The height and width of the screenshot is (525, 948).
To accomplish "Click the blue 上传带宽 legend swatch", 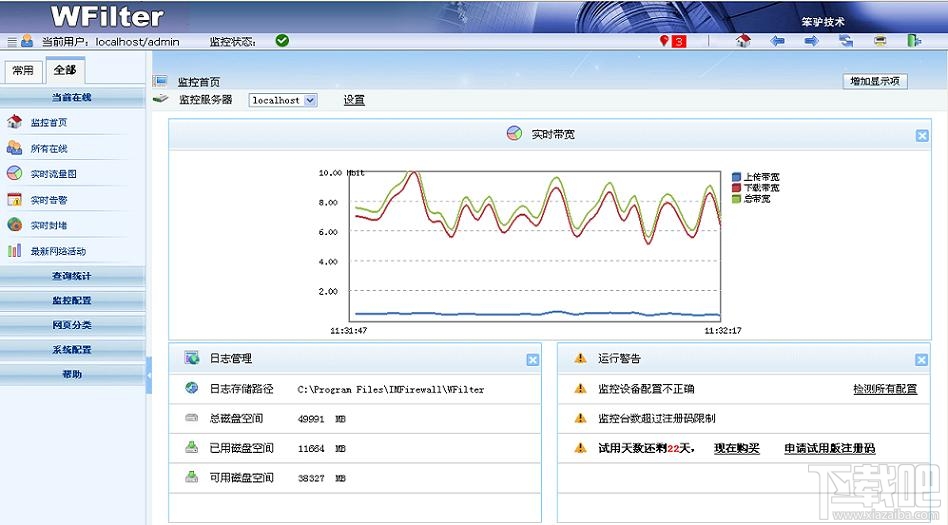I will [x=736, y=177].
